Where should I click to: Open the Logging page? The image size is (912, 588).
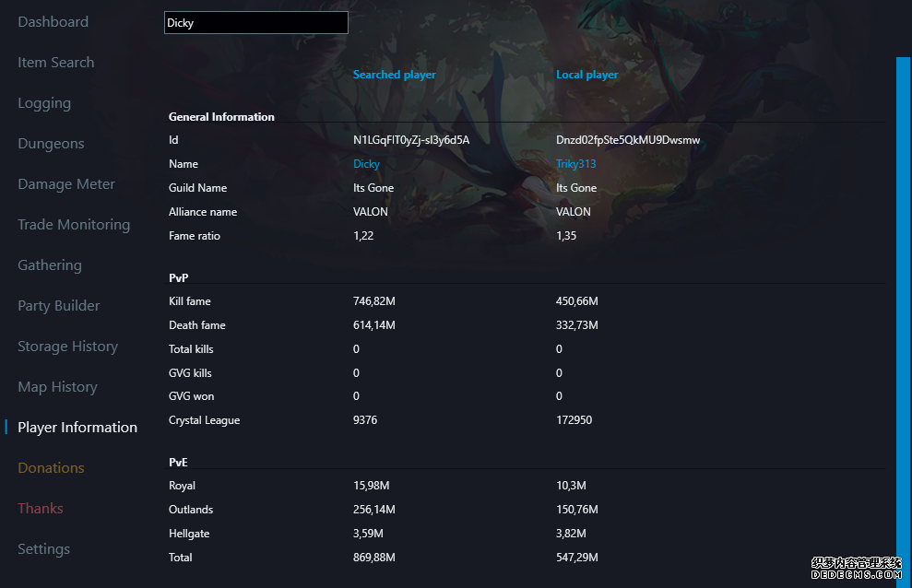pos(44,103)
